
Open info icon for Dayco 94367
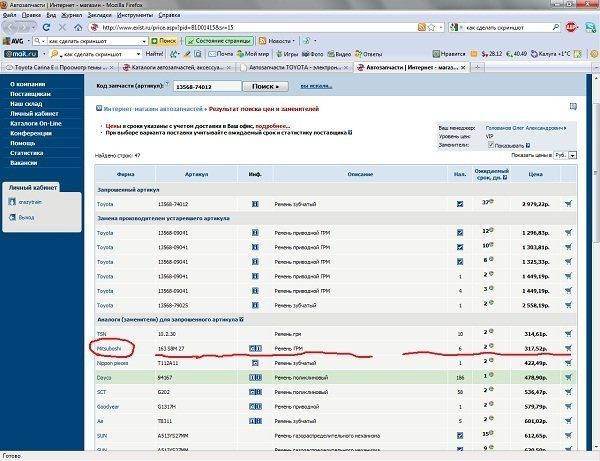(255, 378)
